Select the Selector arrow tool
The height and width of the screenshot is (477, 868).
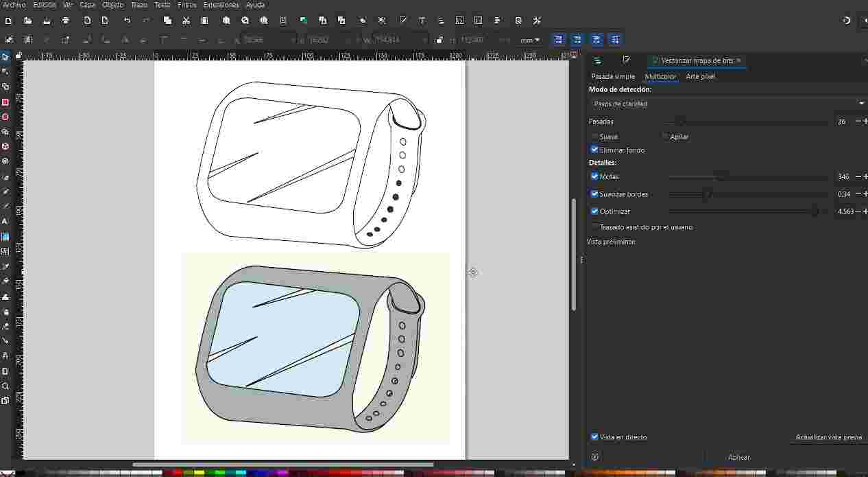tap(5, 57)
